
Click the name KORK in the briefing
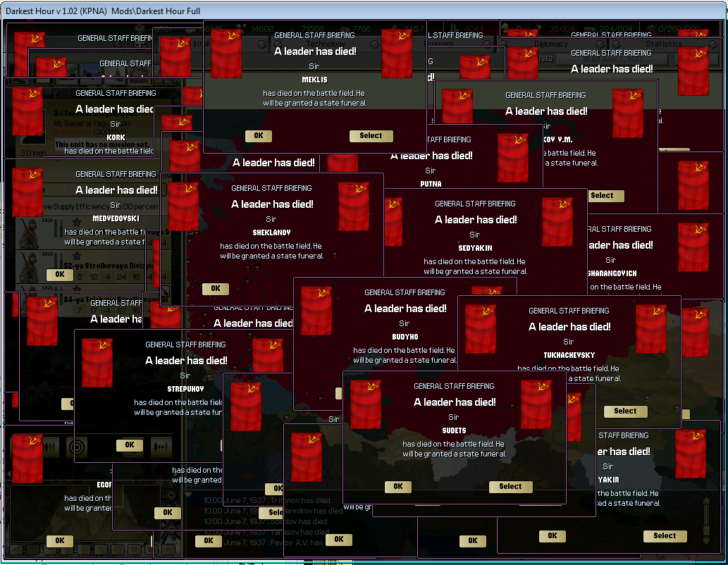pos(116,137)
